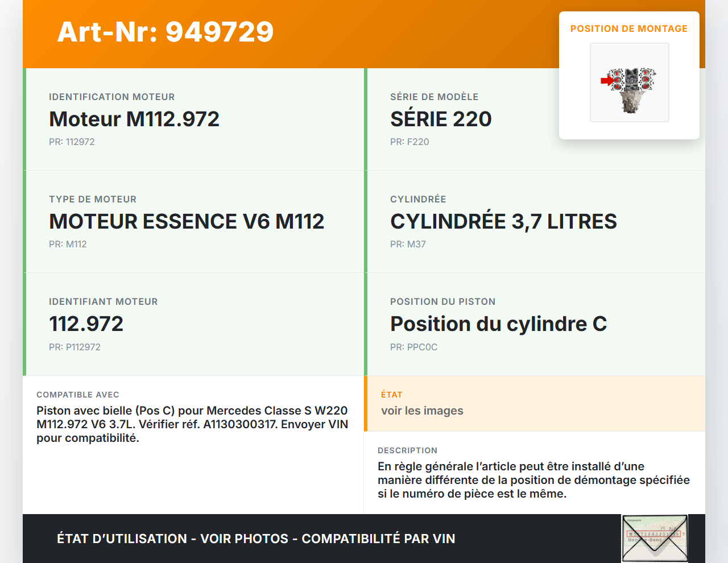Click the ÉTAT D'UTILISATION footer banner text

256,539
